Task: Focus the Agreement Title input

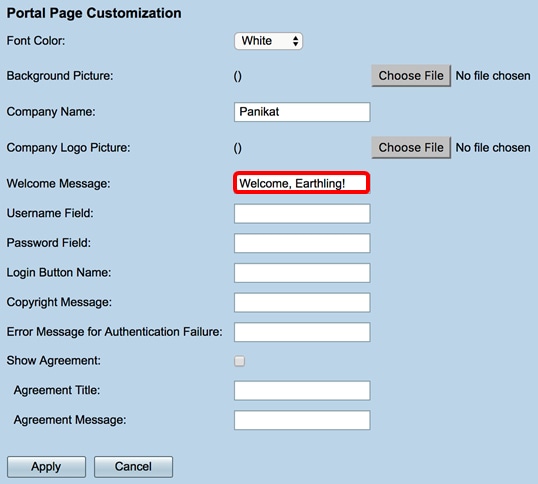Action: click(x=302, y=390)
